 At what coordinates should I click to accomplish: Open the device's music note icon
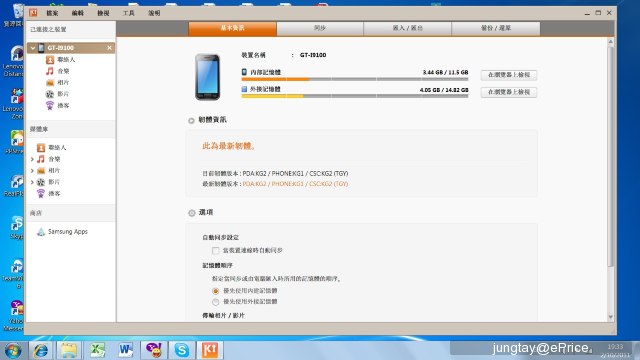[x=50, y=71]
